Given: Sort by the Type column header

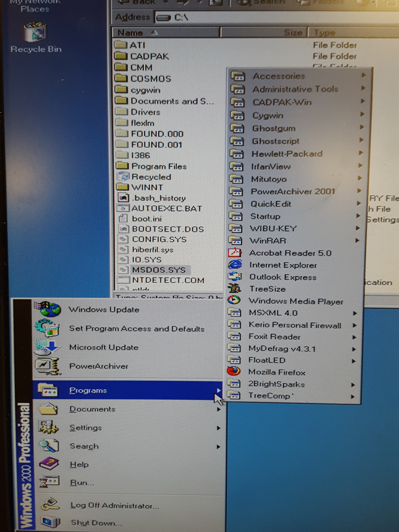Looking at the screenshot, I should coord(353,32).
